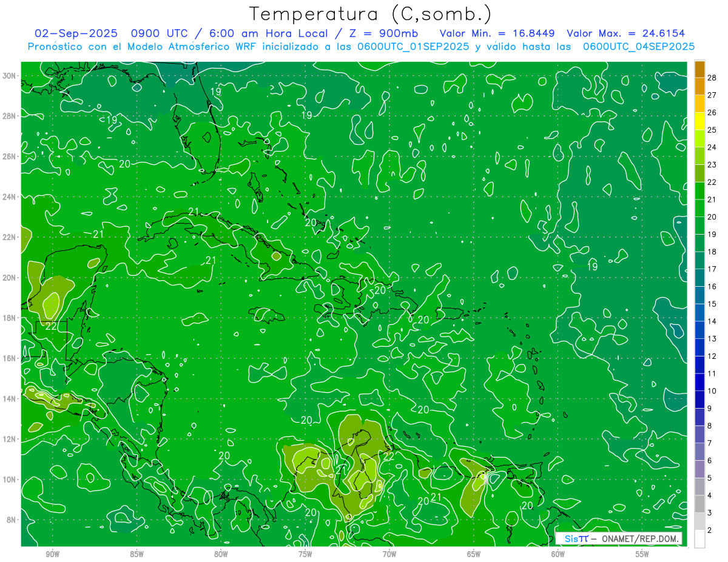Viewport: 728px width, 562px height.
Task: Click the "85W" longitude axis label
Action: [x=136, y=554]
